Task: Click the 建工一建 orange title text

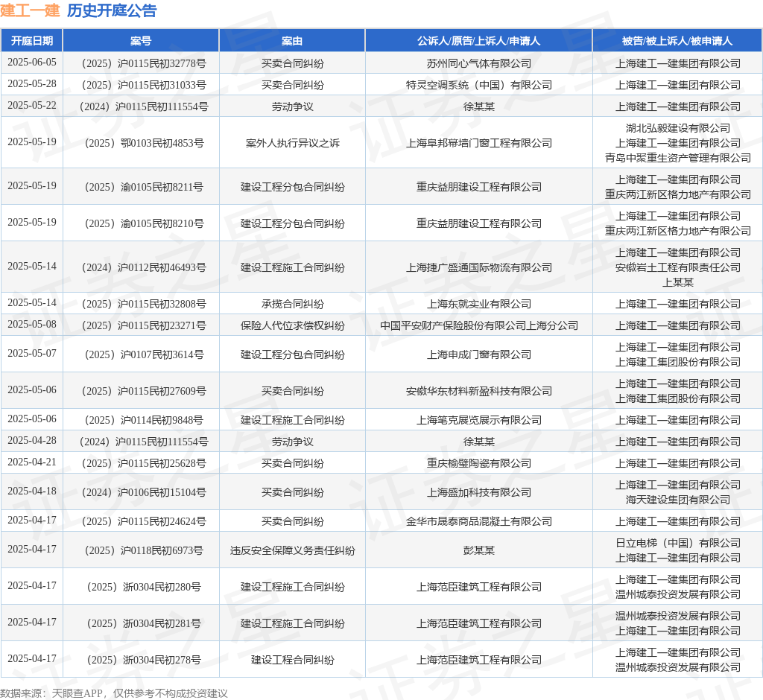Action: coord(30,10)
